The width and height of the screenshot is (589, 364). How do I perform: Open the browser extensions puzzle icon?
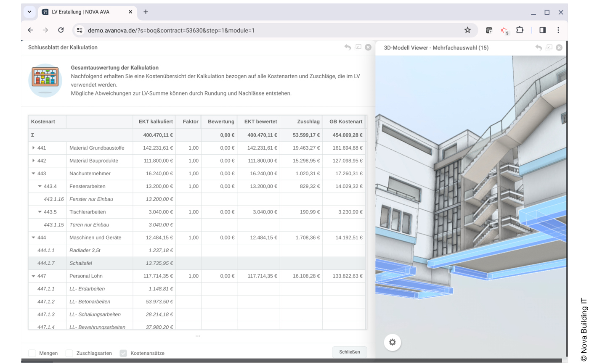[x=520, y=30]
